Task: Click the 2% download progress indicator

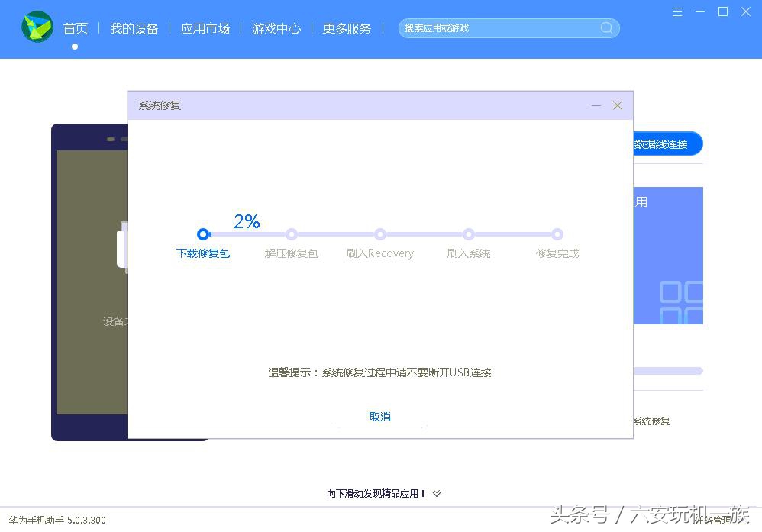Action: pos(246,221)
